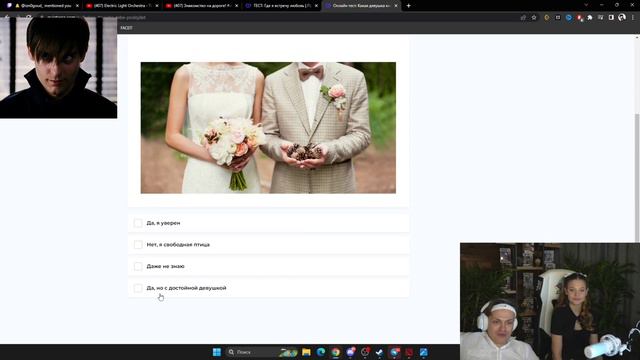Click the share page icon in address bar
The height and width of the screenshot is (360, 640).
coord(523,18)
